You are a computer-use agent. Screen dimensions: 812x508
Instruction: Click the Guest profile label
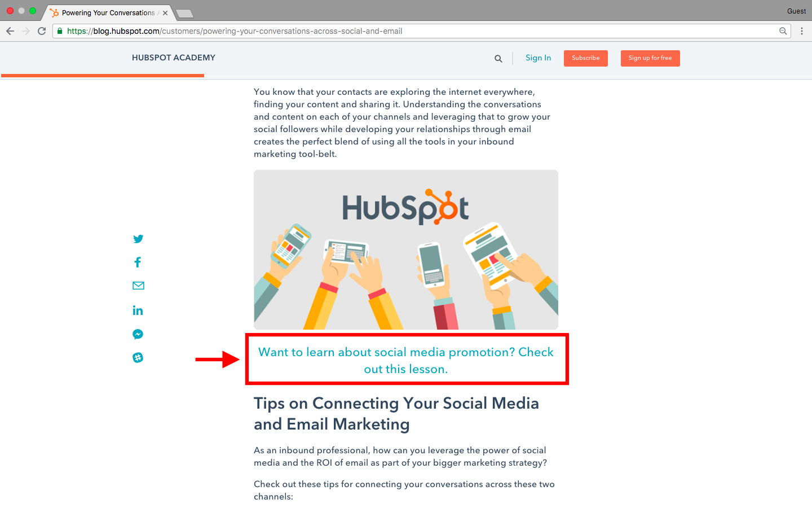(796, 11)
